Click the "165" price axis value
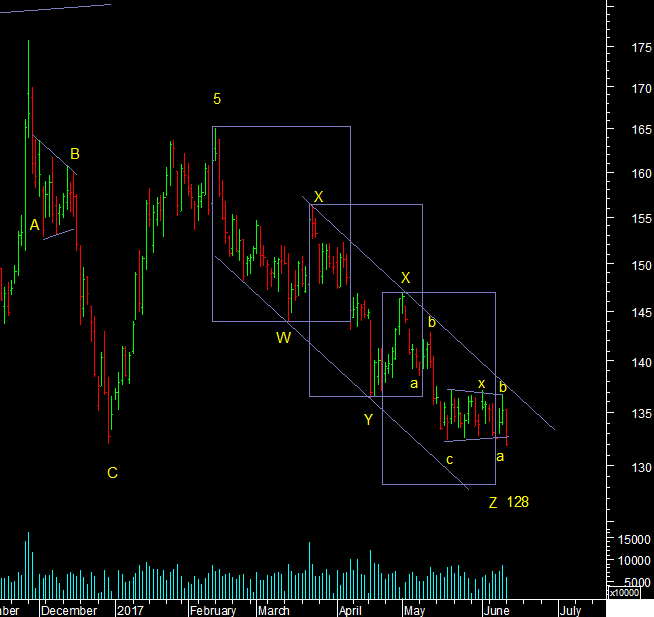Image resolution: width=654 pixels, height=617 pixels. pyautogui.click(x=641, y=130)
